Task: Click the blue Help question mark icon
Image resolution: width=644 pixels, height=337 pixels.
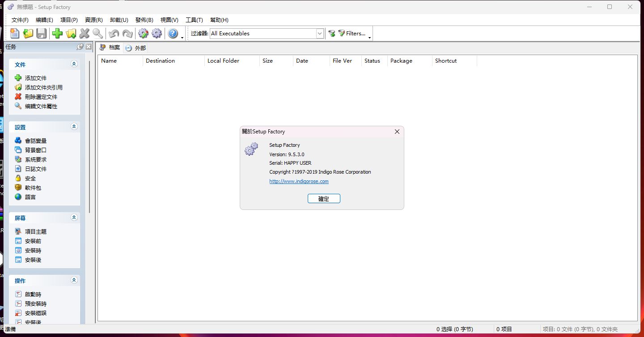Action: (173, 34)
